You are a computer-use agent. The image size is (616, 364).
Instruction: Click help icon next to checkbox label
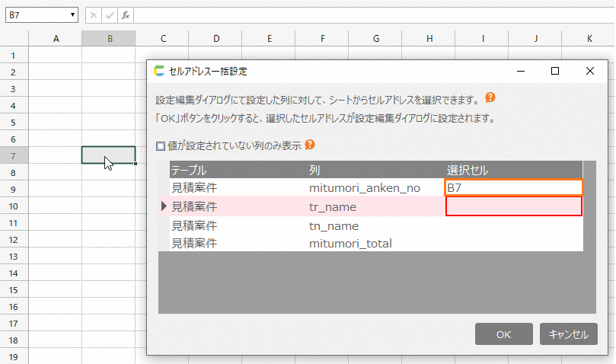310,144
